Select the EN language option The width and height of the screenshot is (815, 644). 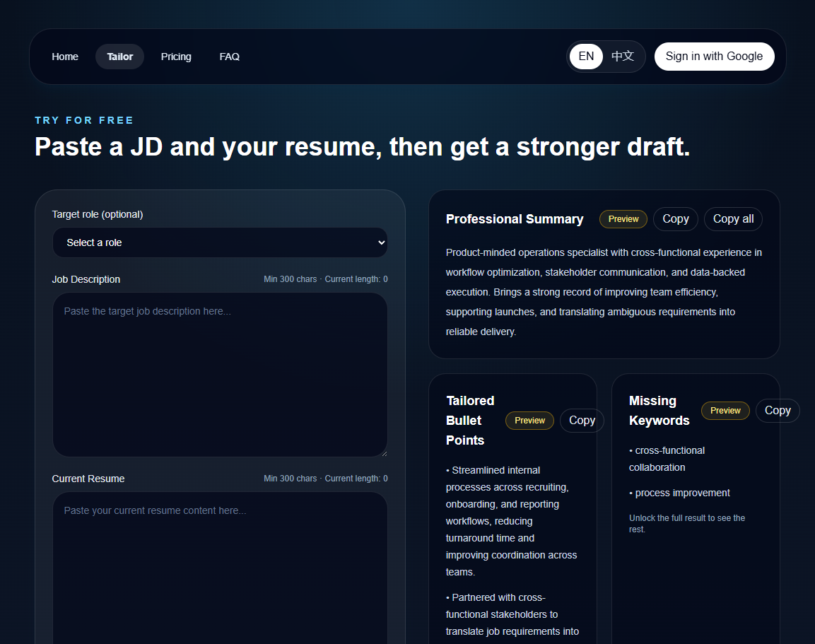point(586,56)
